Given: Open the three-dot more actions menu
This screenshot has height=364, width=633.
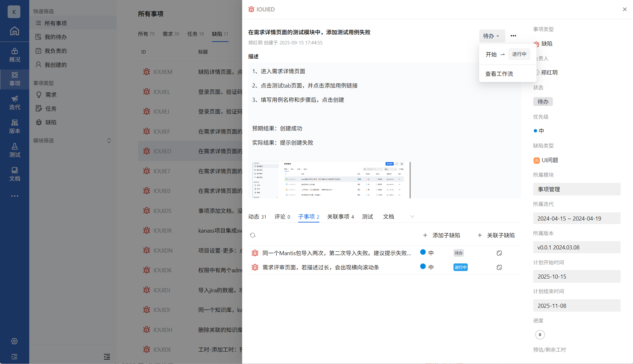Looking at the screenshot, I should [x=513, y=36].
